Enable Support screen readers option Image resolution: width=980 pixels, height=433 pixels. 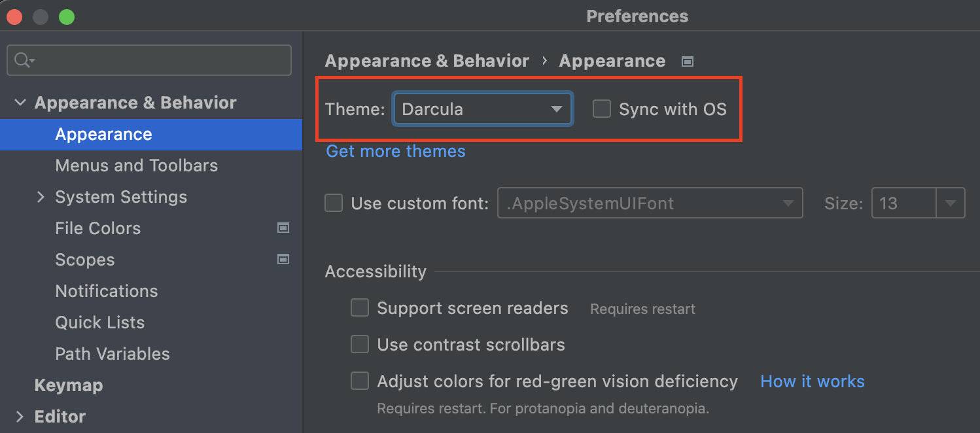[360, 307]
